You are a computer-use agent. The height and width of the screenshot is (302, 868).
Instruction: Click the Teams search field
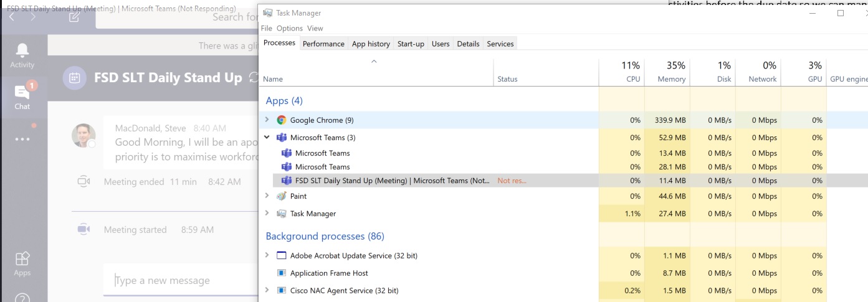coord(177,17)
